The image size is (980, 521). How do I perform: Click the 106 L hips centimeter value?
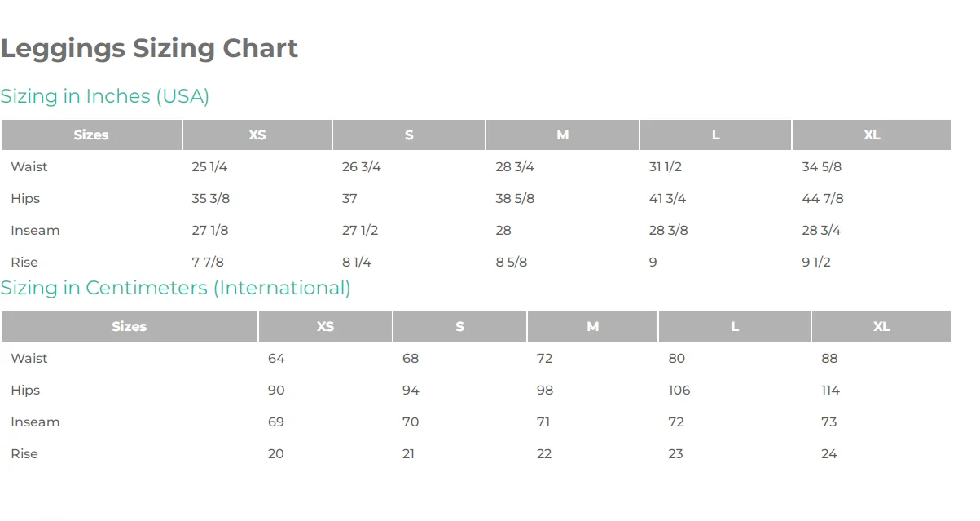click(x=679, y=390)
